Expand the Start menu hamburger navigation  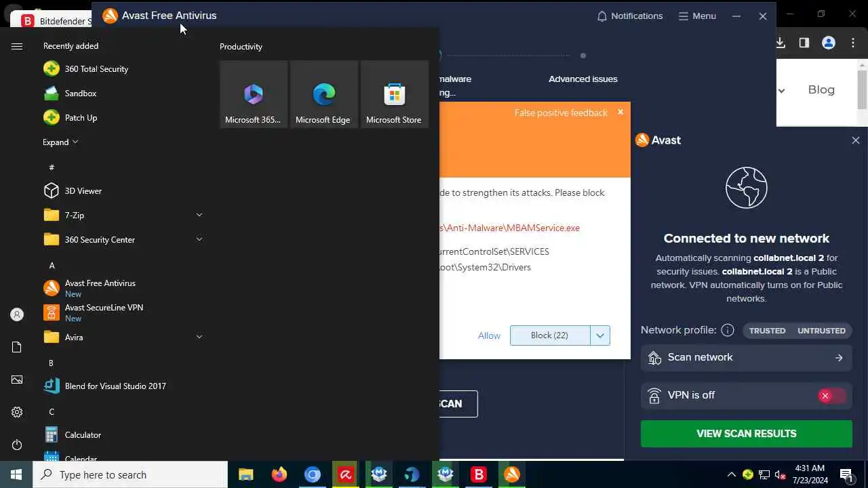pos(17,46)
